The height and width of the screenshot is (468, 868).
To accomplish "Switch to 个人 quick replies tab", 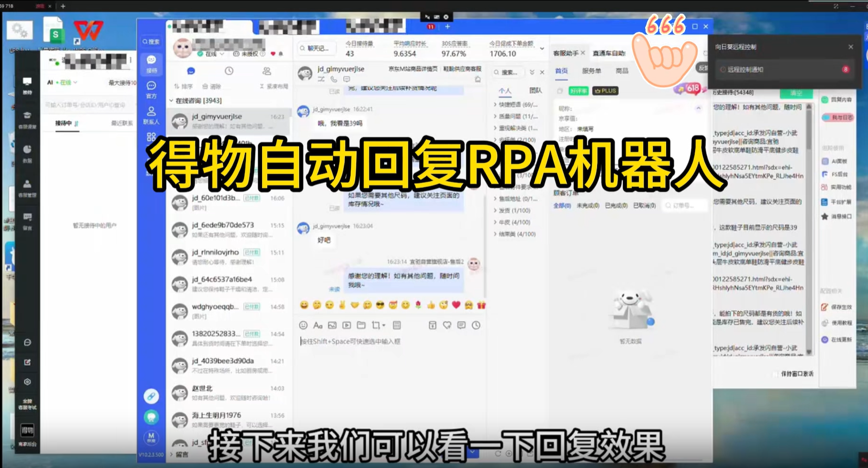I will [505, 91].
